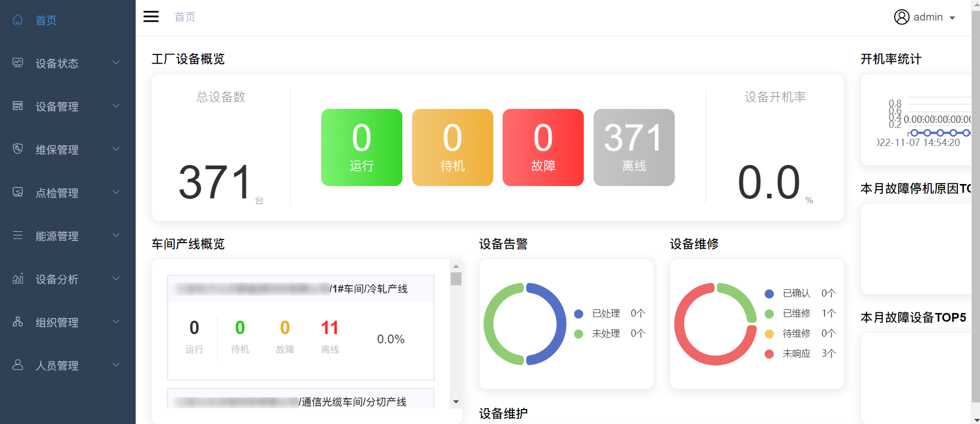
Task: Expand the 人员管理 menu chevron
Action: pos(116,365)
